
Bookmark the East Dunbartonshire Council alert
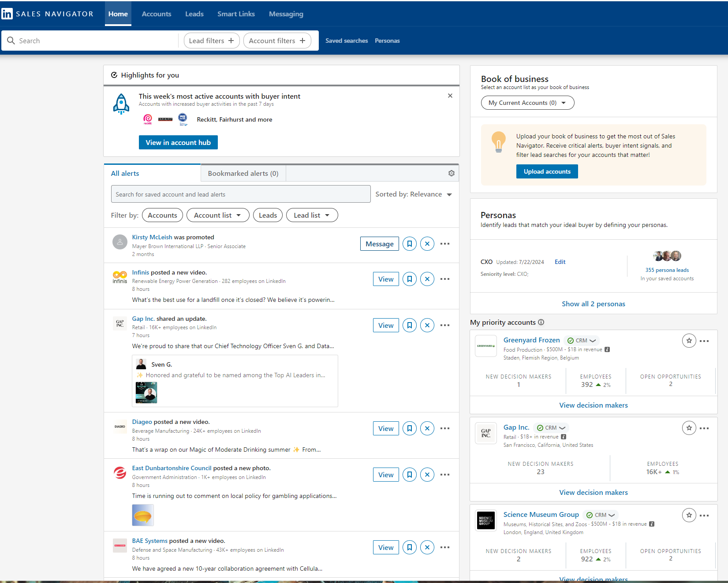point(410,475)
